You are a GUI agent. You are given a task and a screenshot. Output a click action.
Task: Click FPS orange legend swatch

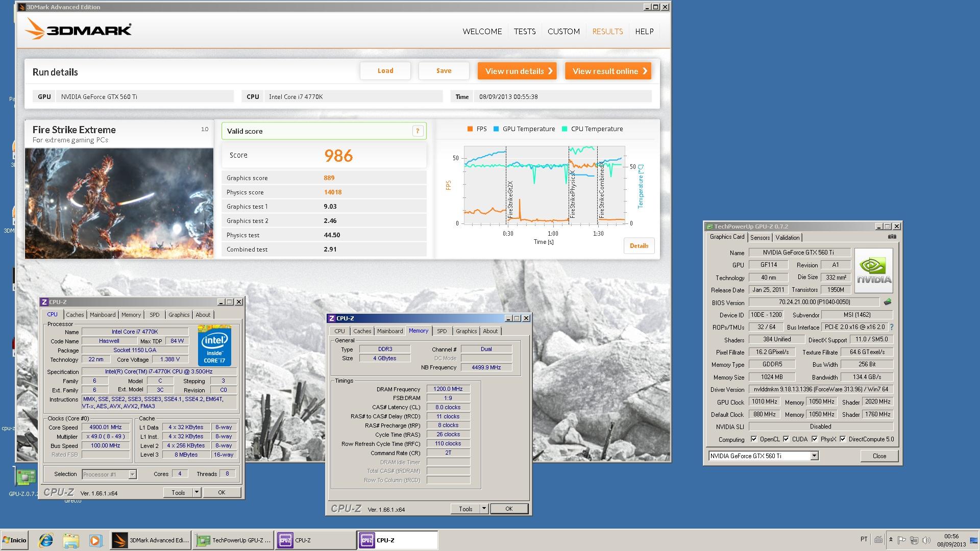(470, 129)
